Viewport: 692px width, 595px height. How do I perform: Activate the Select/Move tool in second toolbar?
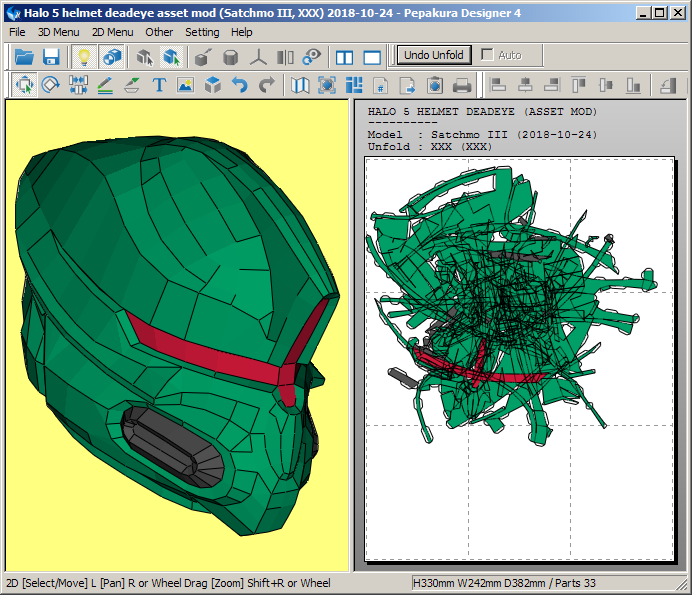24,84
